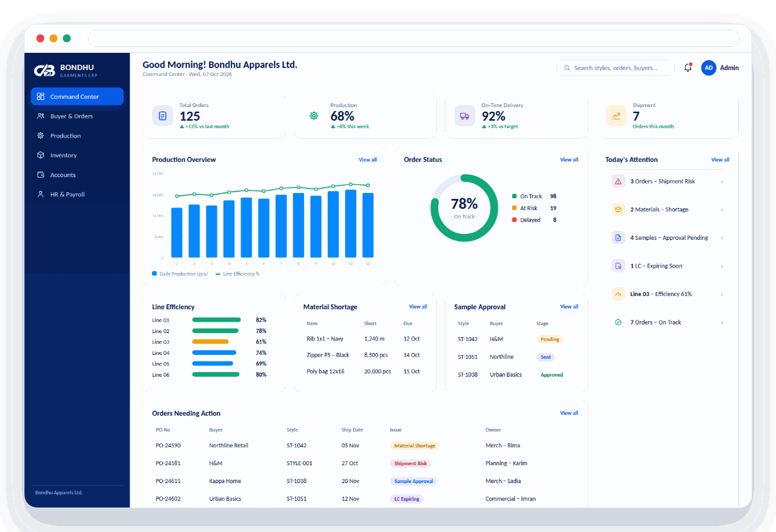
Task: Click the Approved badge for ST-1038
Action: tap(552, 375)
